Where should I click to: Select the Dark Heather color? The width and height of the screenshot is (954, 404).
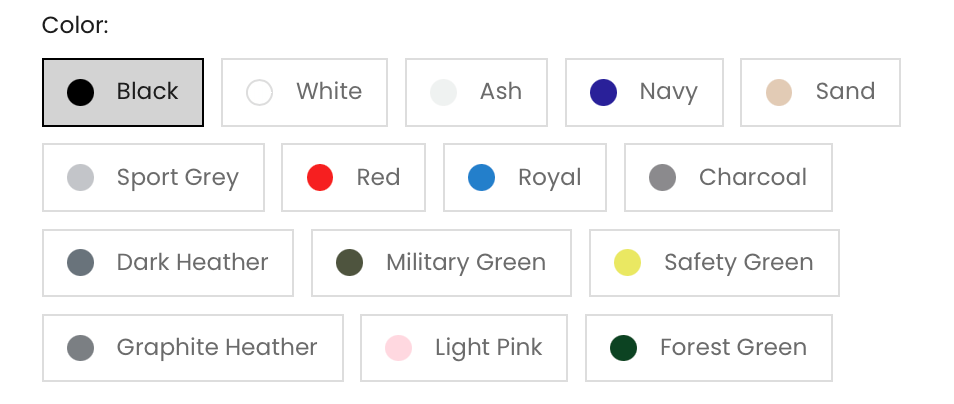pos(168,263)
